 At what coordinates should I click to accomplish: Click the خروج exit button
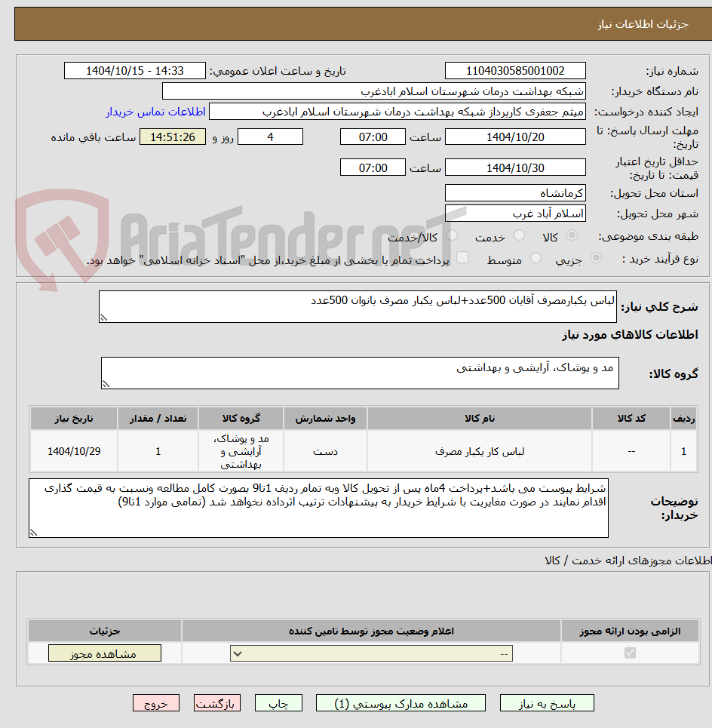(x=156, y=703)
